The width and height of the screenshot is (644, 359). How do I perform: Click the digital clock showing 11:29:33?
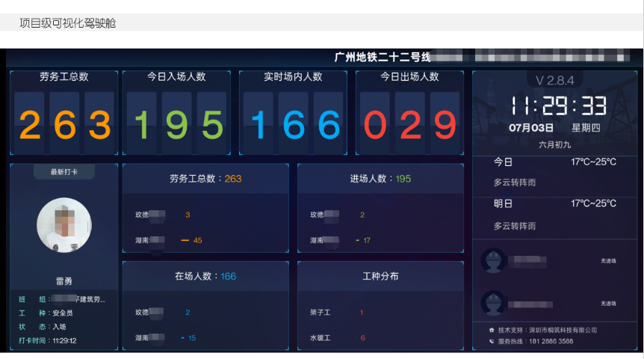point(559,105)
